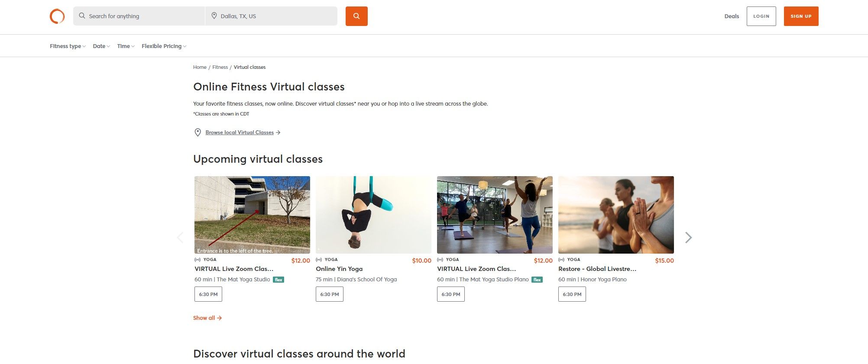The image size is (868, 364).
Task: Click the $15.00 price on Restore class
Action: pyautogui.click(x=664, y=261)
